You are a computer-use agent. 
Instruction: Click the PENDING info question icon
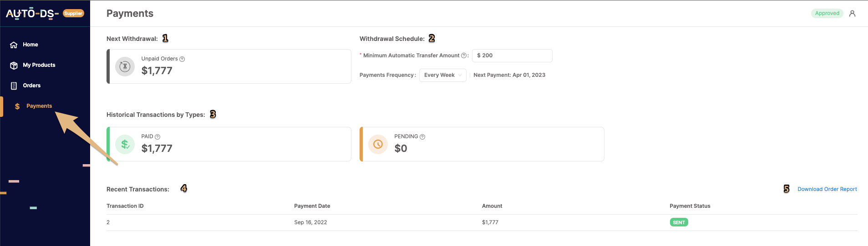tap(422, 137)
